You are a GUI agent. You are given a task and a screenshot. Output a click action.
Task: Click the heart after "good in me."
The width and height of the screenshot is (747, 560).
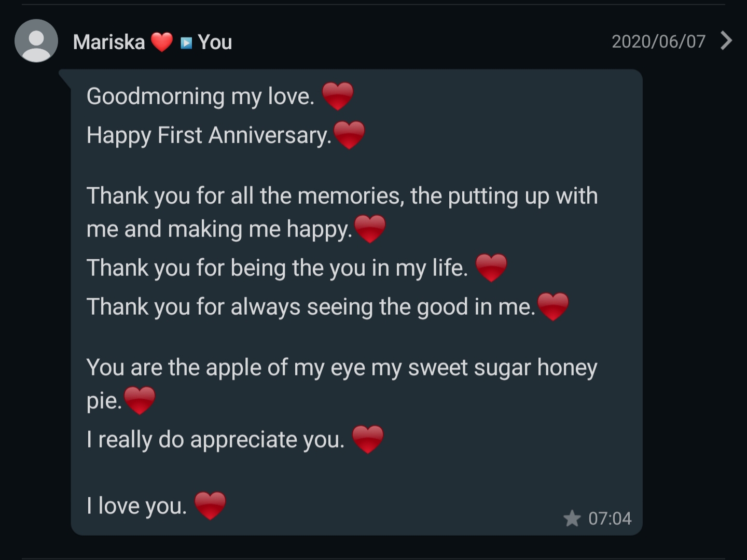pyautogui.click(x=553, y=307)
